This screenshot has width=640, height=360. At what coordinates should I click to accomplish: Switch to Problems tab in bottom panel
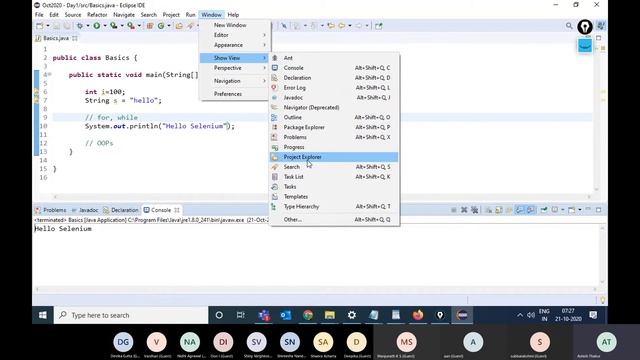pyautogui.click(x=51, y=210)
